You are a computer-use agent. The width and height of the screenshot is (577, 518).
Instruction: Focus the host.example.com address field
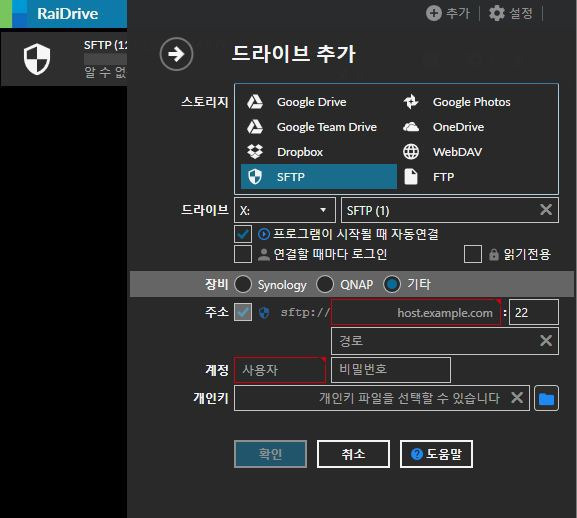416,312
